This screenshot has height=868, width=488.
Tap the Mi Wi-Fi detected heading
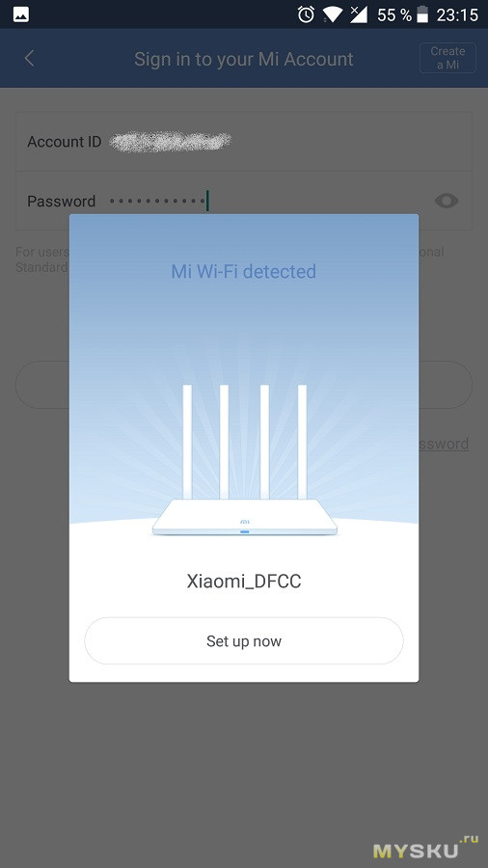(243, 271)
